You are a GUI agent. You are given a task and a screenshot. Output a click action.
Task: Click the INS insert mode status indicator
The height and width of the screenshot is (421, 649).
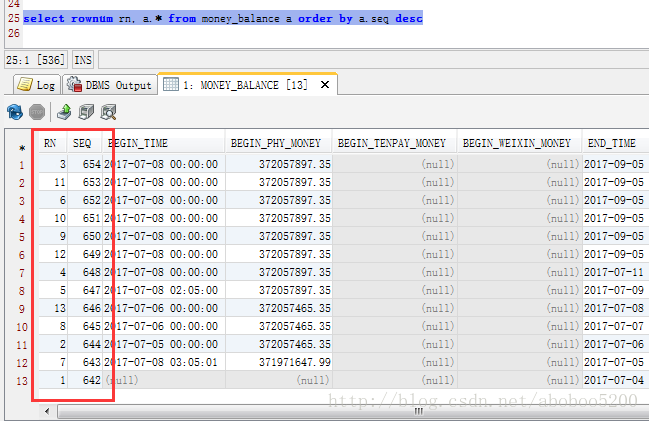coord(83,60)
